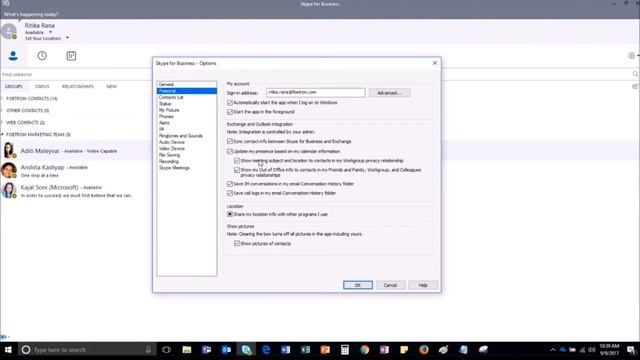This screenshot has height=360, width=640.
Task: Toggle Show pictures of contacts checkbox
Action: point(237,243)
